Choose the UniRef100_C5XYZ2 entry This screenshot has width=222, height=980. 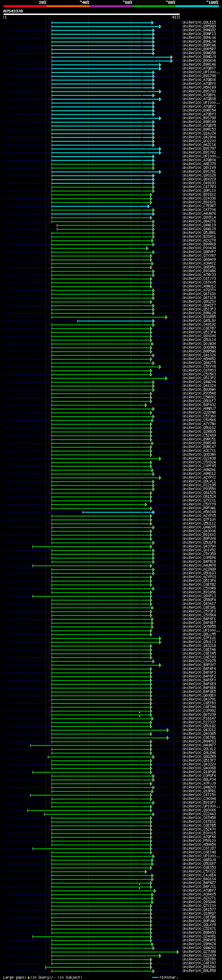click(x=199, y=871)
